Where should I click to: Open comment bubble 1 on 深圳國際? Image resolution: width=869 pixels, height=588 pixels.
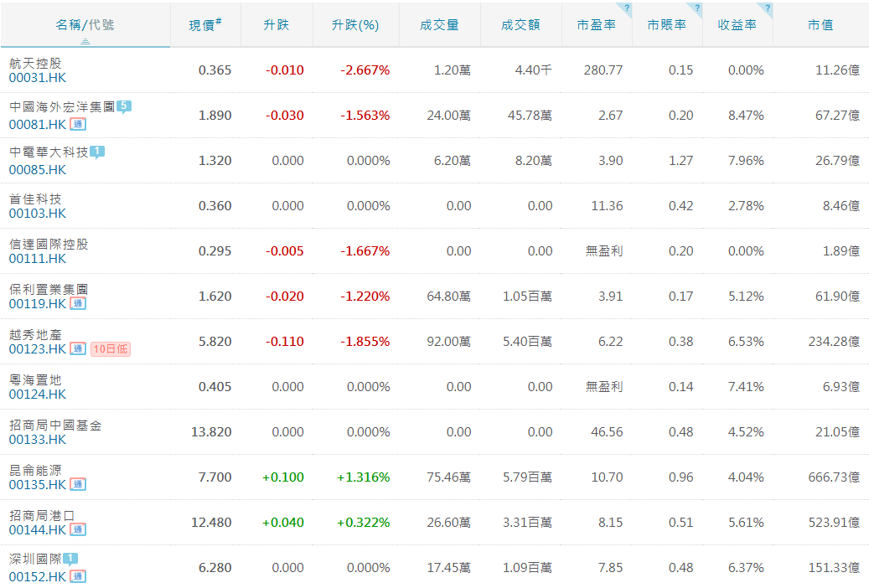tap(70, 559)
